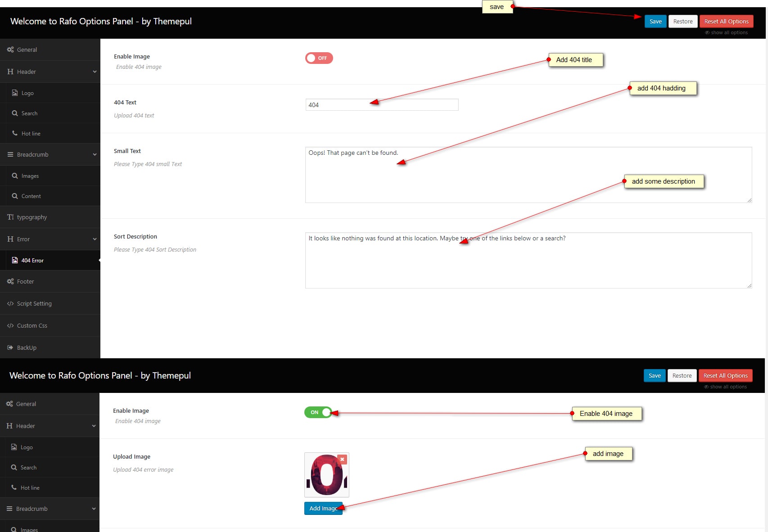The width and height of the screenshot is (768, 532).
Task: Click Reset All Options in upper panel
Action: pyautogui.click(x=726, y=21)
